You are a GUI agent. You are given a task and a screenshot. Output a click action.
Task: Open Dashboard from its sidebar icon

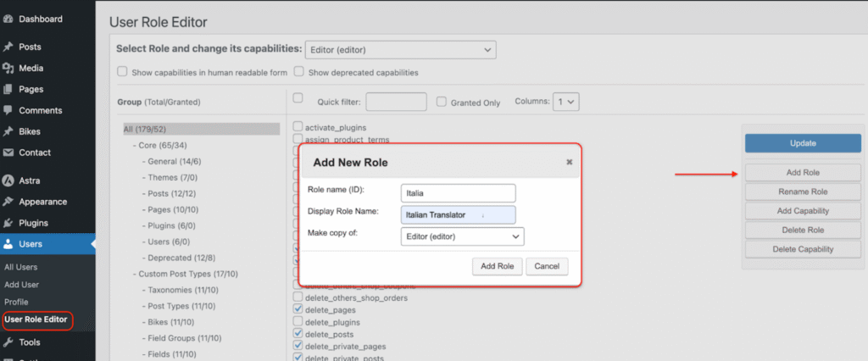coord(8,19)
